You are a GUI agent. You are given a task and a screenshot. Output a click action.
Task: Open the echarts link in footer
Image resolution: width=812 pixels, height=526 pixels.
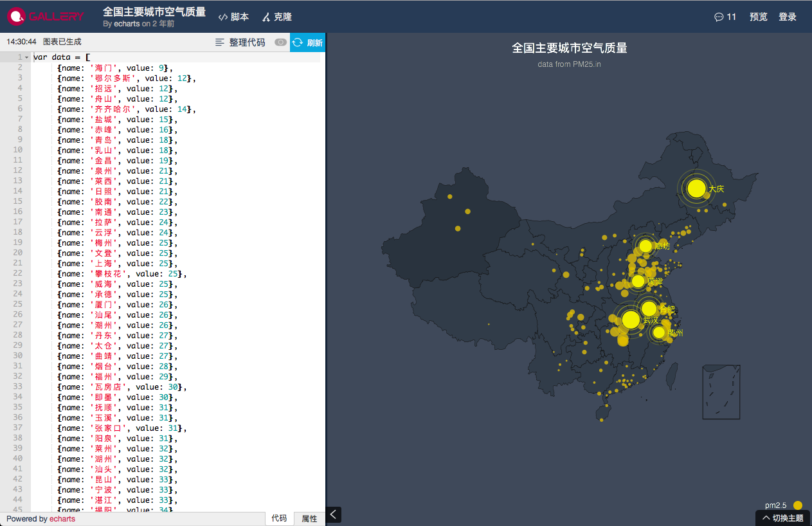[x=62, y=519]
